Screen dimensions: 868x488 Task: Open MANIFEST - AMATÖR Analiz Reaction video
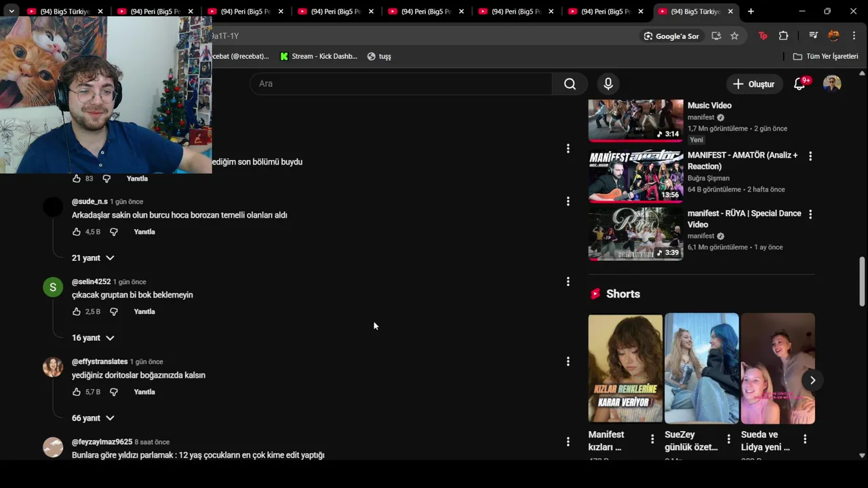pos(635,176)
